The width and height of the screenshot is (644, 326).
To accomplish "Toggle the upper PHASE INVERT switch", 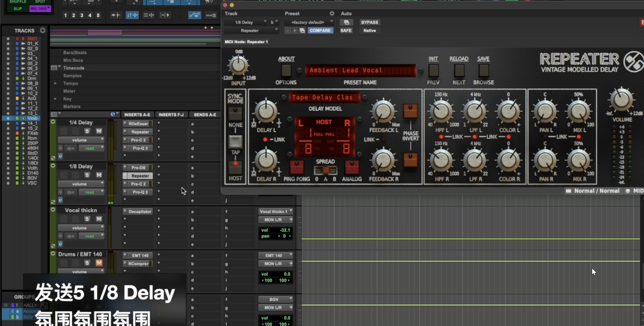I will (x=410, y=111).
